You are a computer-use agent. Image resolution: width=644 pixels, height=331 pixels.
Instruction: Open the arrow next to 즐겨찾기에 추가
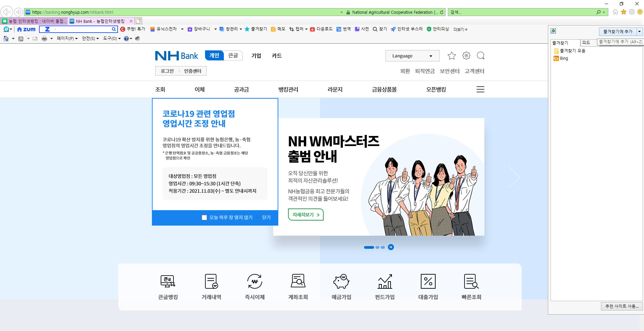(639, 32)
